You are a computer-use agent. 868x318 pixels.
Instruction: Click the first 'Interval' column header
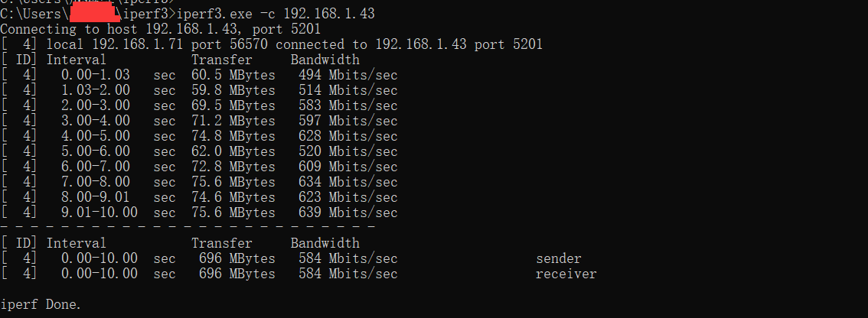77,60
